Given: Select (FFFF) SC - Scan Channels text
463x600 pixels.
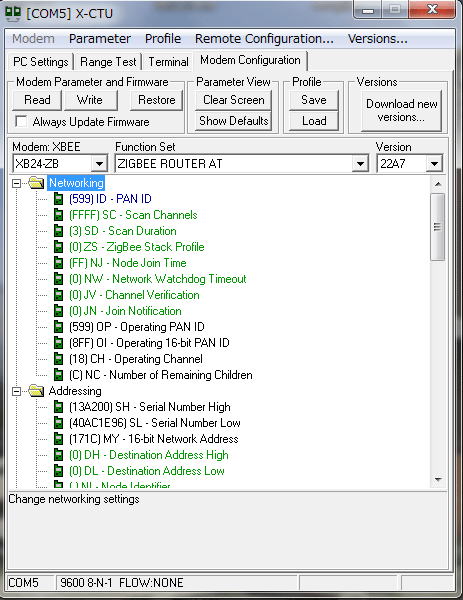Looking at the screenshot, I should (133, 215).
